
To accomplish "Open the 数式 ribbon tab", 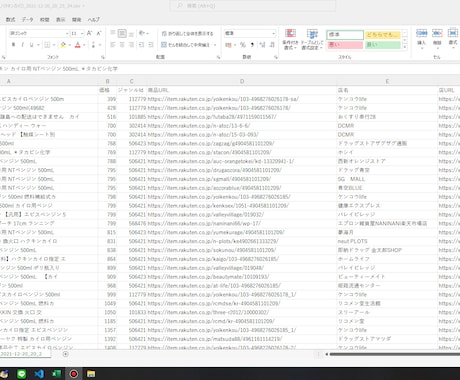I will click(10, 20).
